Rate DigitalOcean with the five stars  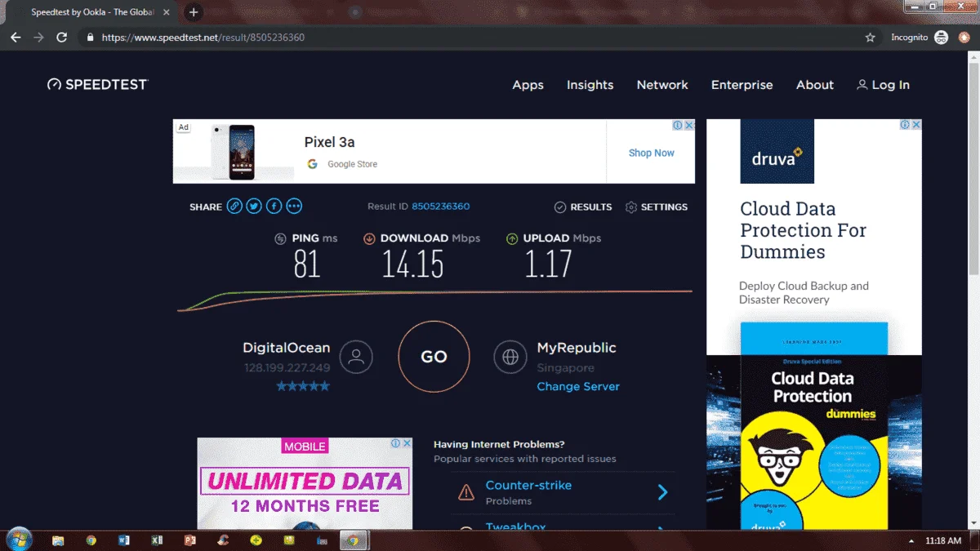303,386
